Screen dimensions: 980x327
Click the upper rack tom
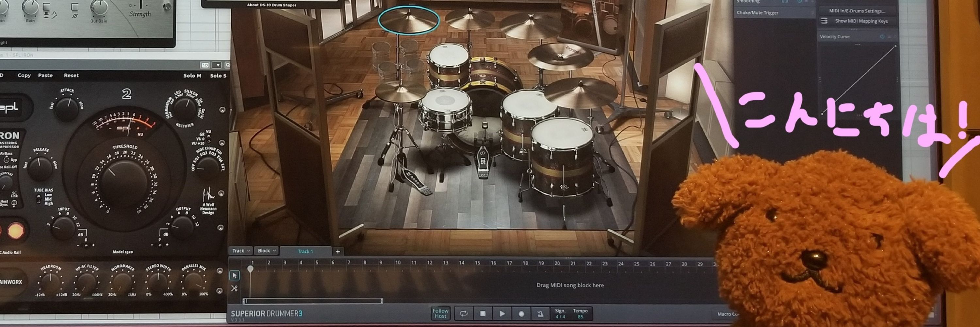tap(448, 65)
